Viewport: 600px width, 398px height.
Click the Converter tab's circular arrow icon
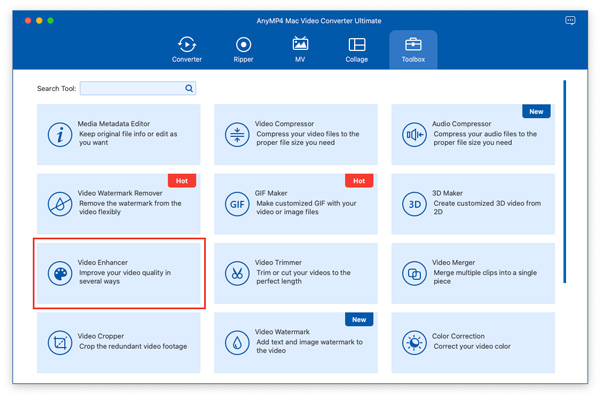[187, 44]
